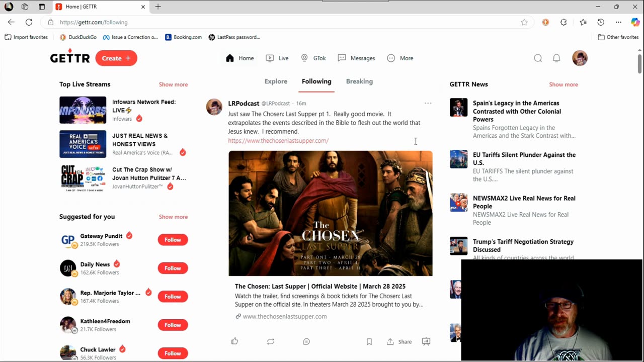Screen dimensions: 644x362
Task: Open browser settings ellipsis menu
Action: (x=618, y=22)
